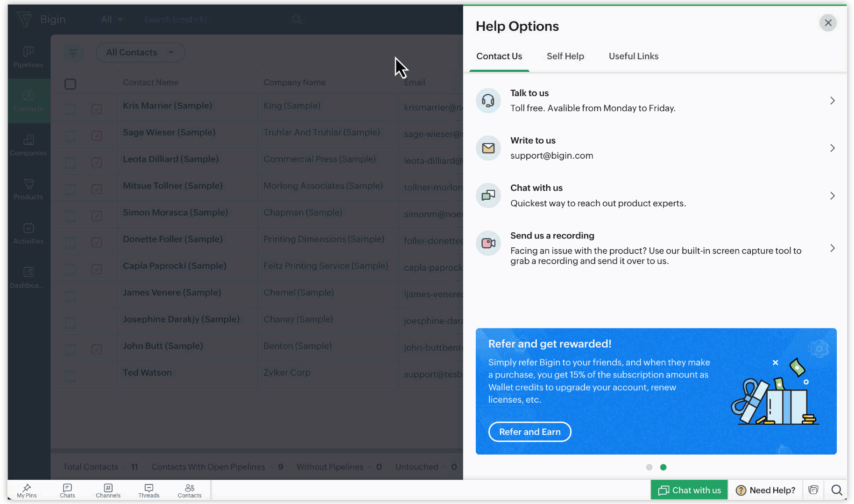Toggle the select-all contacts checkbox

point(70,84)
